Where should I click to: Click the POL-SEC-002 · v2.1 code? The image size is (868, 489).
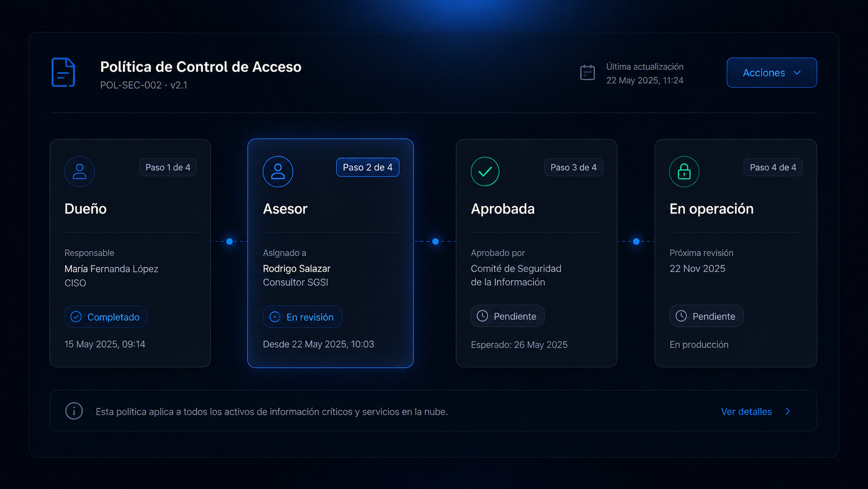pos(144,85)
